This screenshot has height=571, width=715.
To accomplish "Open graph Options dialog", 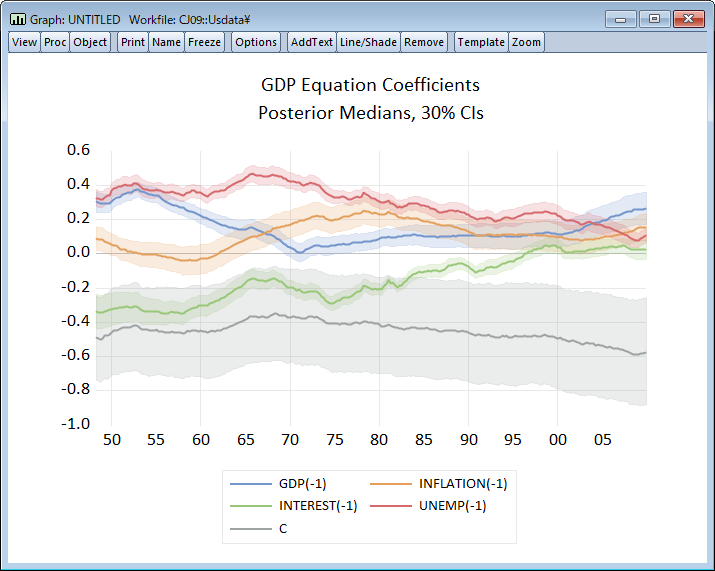I will click(x=256, y=42).
